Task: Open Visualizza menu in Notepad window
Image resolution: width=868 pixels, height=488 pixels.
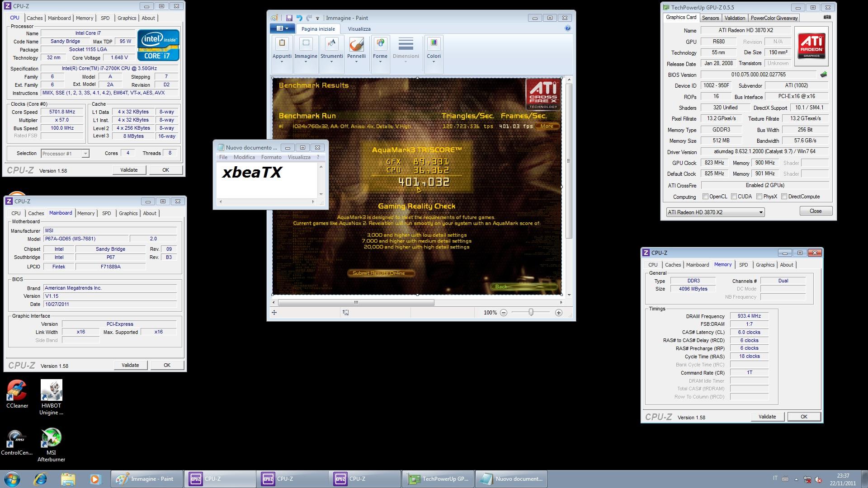Action: (x=299, y=157)
